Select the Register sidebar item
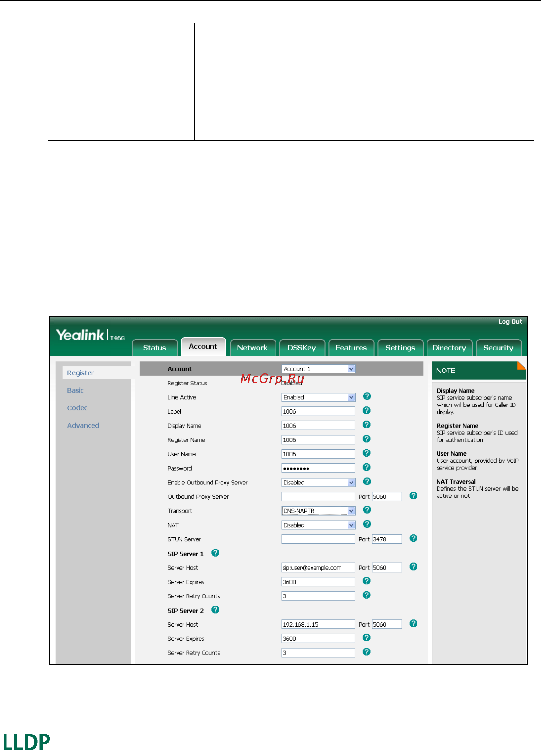The image size is (541, 756). (x=80, y=373)
